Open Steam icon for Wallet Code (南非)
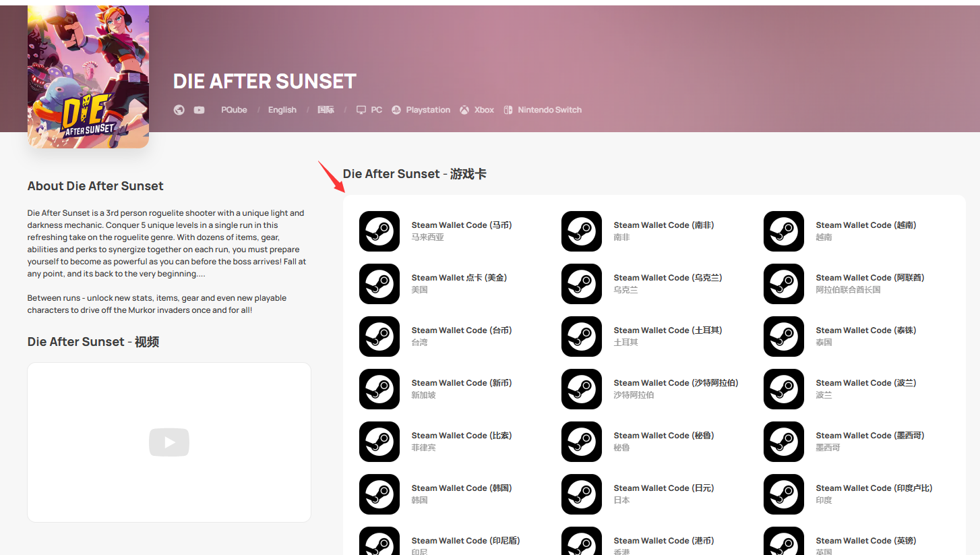Screen dimensions: 980x555 pos(582,231)
